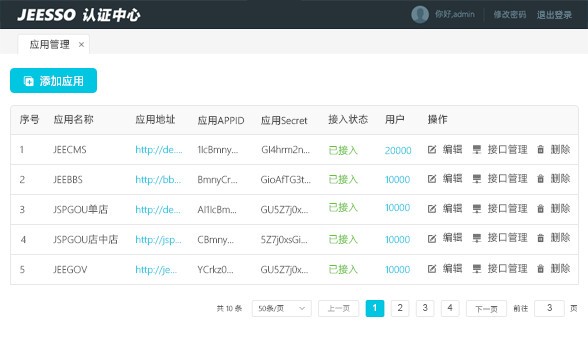
Task: Click the JEECMS application name cell
Action: 70,150
